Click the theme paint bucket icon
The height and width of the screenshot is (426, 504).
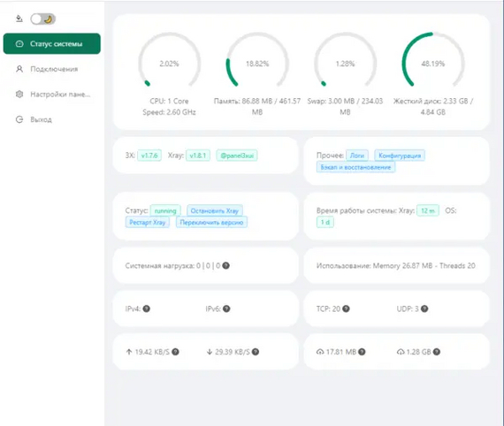pos(19,19)
